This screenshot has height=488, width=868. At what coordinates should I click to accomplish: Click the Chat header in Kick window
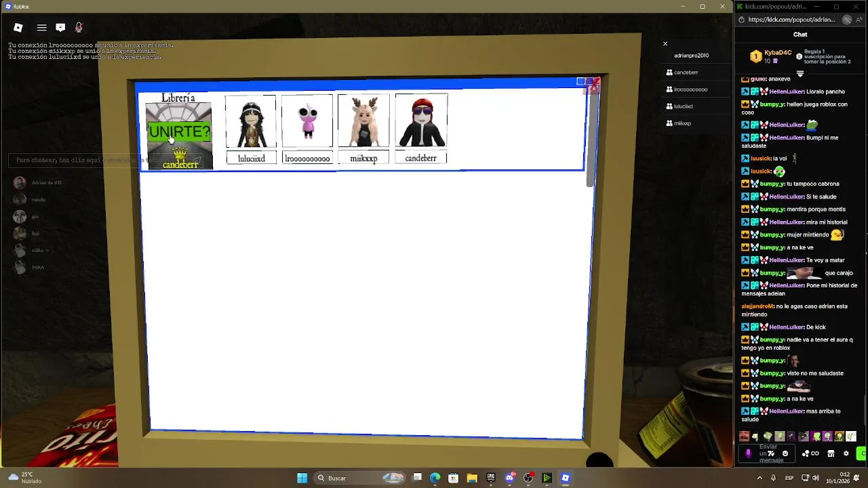[800, 35]
